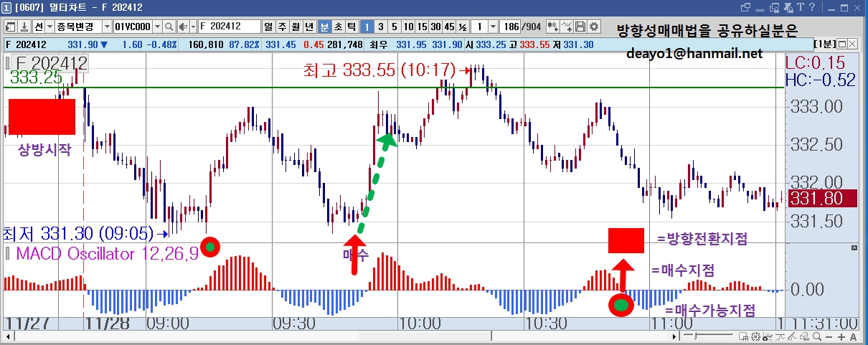868x345 pixels.
Task: Click the A auto-fit icon at bottom right
Action: [x=853, y=337]
